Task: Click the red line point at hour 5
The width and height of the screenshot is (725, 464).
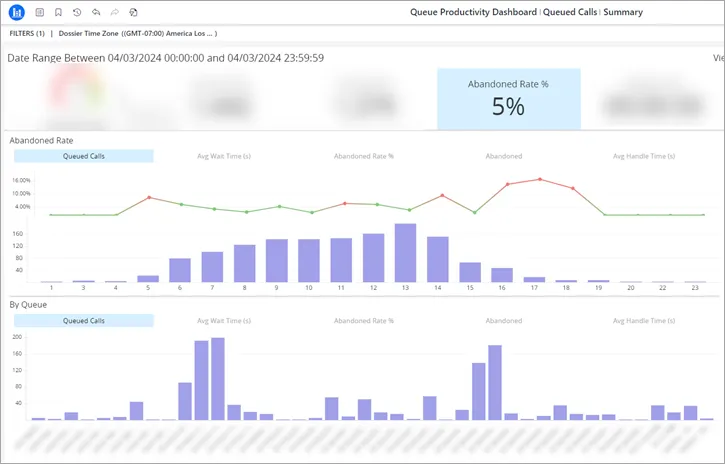Action: [x=149, y=197]
